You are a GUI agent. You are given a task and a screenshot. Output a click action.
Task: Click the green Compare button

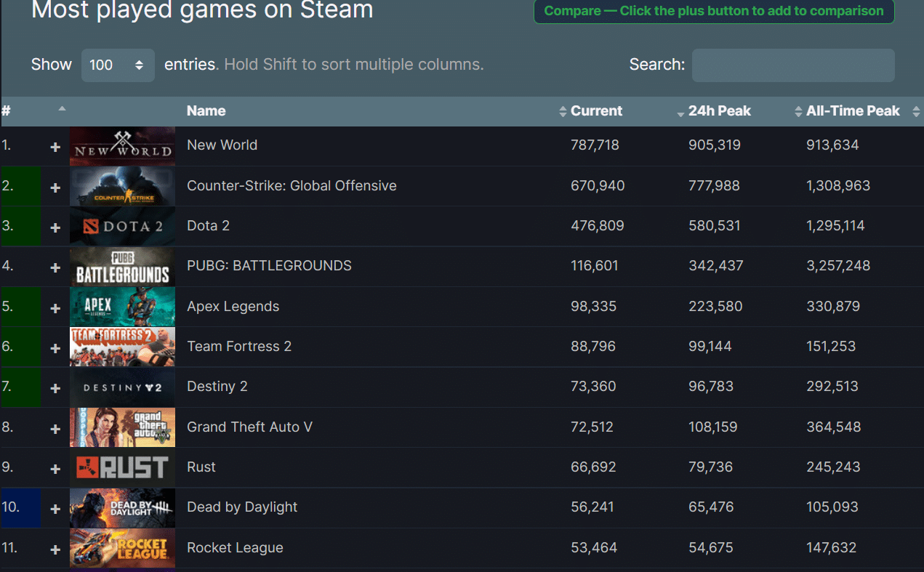point(714,11)
